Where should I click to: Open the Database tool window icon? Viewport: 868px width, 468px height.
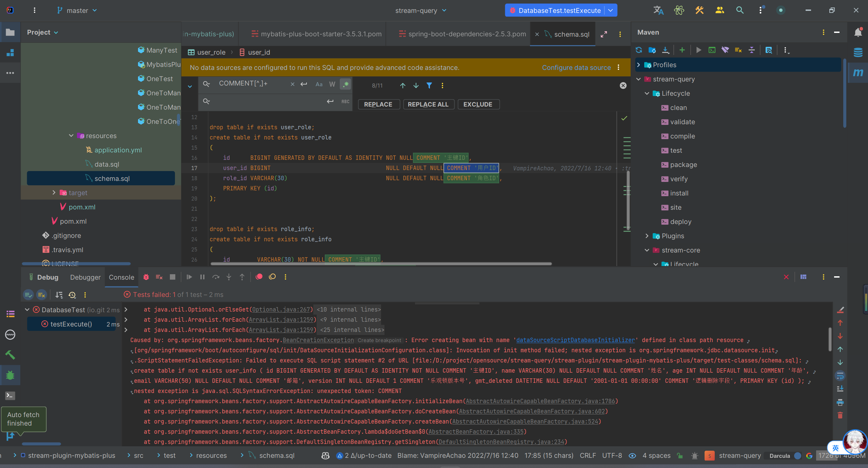[858, 53]
